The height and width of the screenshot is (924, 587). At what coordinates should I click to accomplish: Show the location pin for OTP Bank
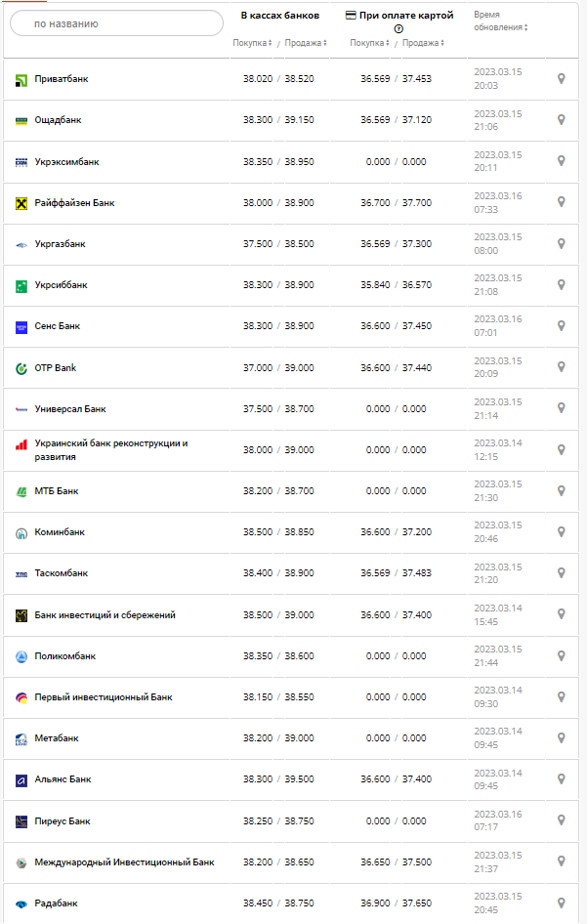click(561, 367)
